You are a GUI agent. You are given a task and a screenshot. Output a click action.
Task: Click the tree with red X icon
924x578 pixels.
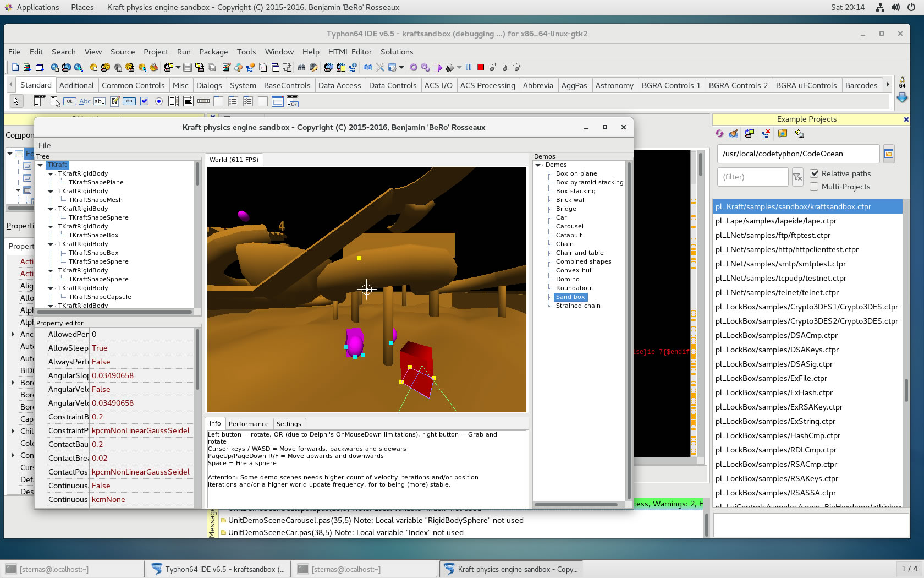click(x=766, y=133)
